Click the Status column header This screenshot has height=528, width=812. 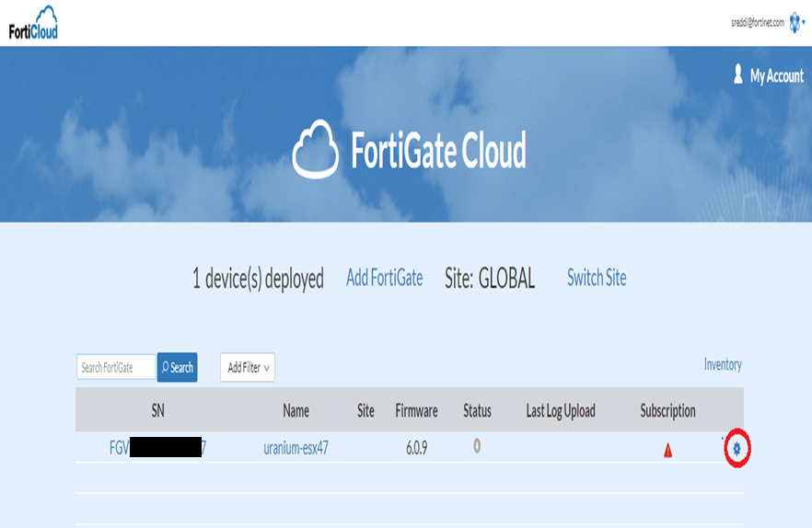pos(477,411)
